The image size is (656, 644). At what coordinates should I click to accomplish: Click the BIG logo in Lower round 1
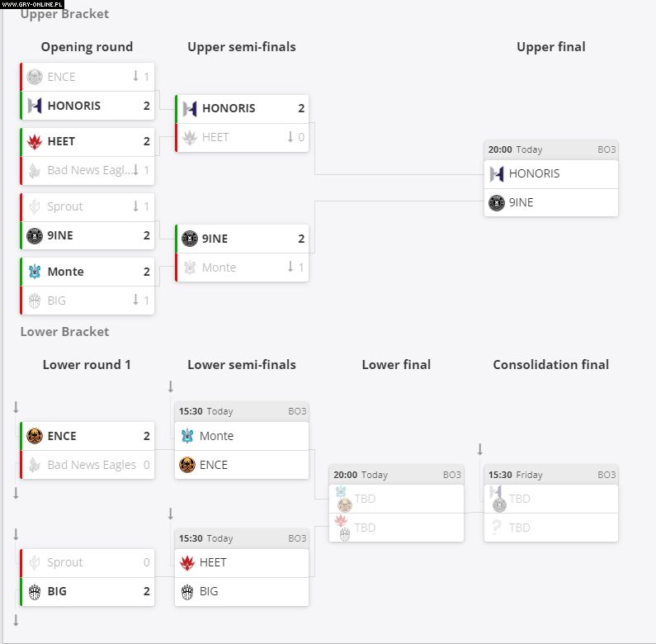(35, 592)
